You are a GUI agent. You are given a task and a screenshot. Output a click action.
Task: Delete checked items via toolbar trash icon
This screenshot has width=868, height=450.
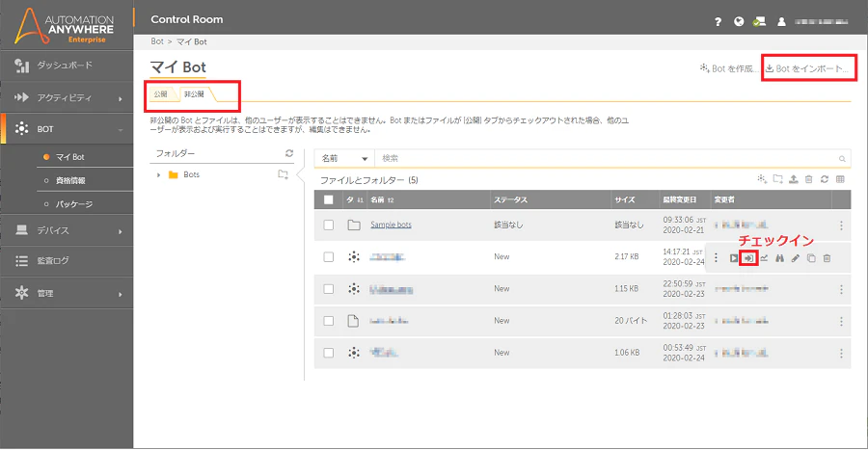(809, 179)
